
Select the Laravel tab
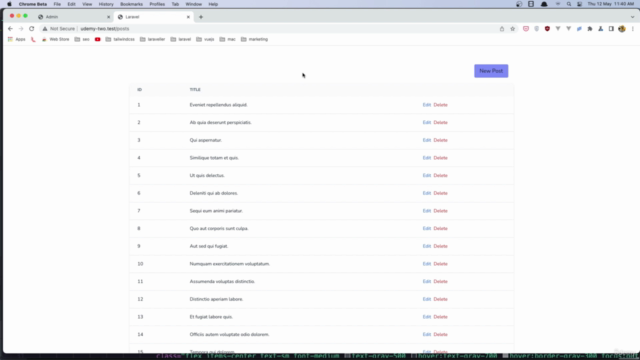(x=153, y=17)
